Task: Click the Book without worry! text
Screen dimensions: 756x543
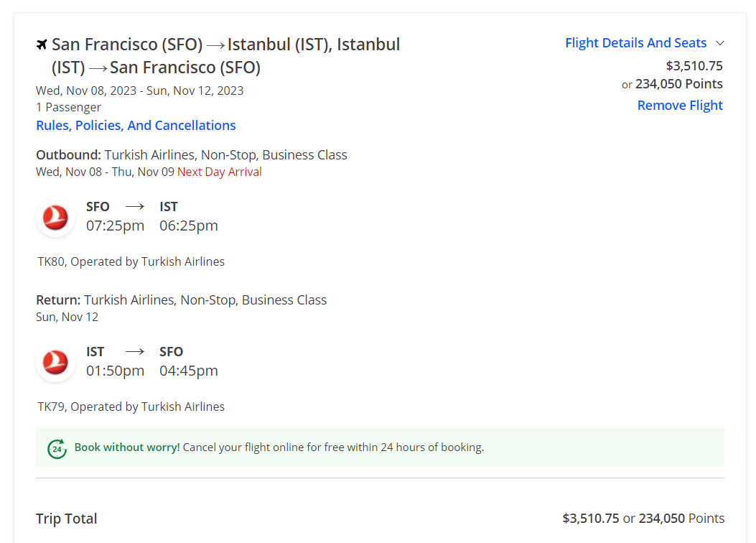Action: click(x=127, y=447)
